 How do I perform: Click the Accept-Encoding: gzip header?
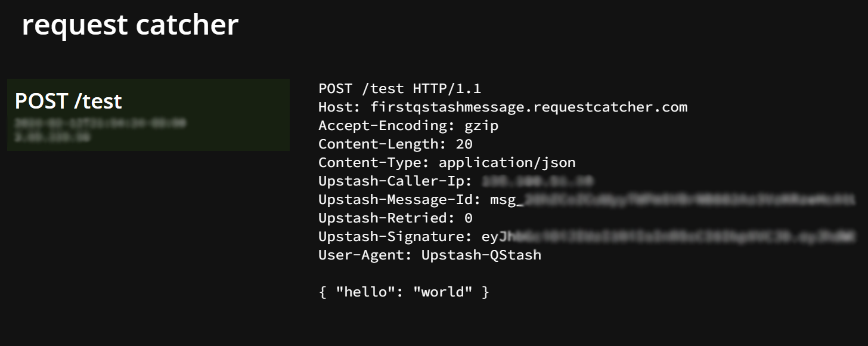coord(408,126)
